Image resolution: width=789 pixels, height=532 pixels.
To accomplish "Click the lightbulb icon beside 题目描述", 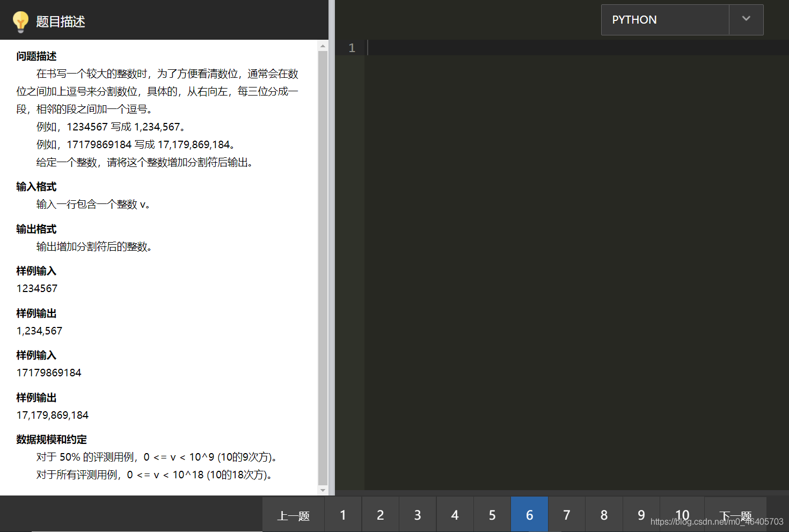I will tap(20, 21).
